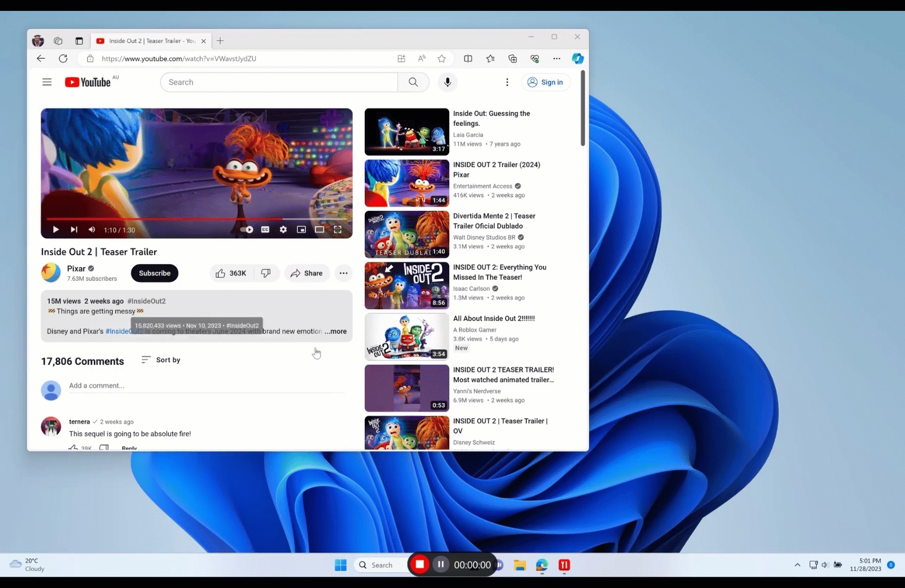
Task: Enter fullscreen video mode
Action: click(338, 230)
